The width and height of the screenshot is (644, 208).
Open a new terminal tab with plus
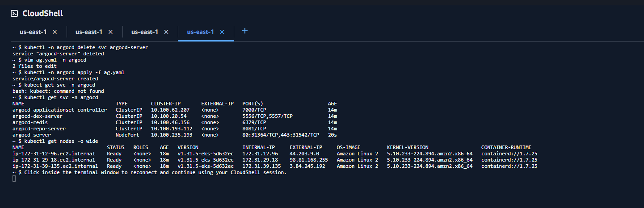[x=244, y=31]
